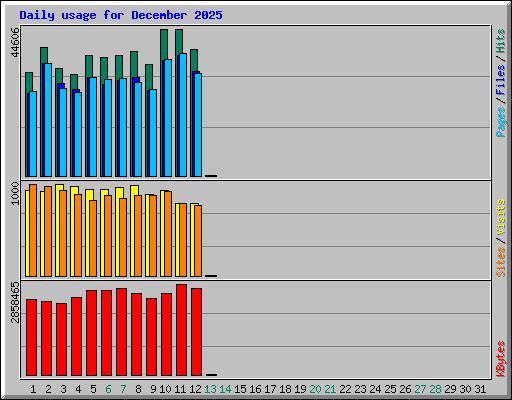Click the 1000 visits axis value
This screenshot has height=400, width=512.
coord(15,194)
